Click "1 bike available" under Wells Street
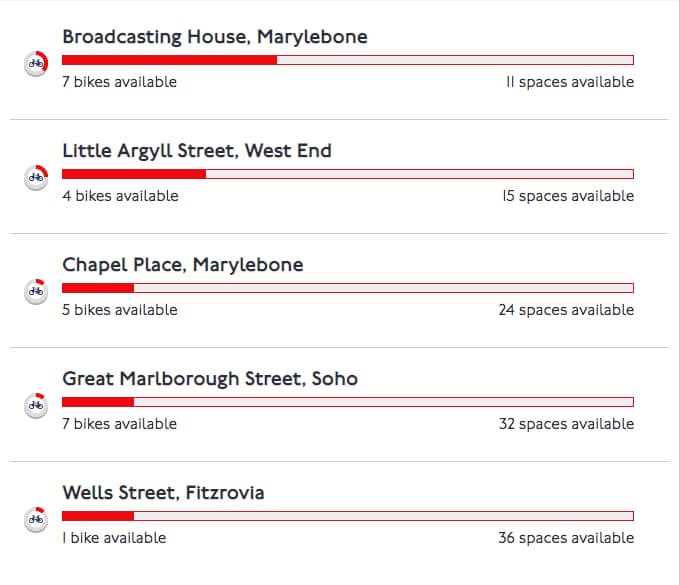The width and height of the screenshot is (680, 585). (x=114, y=538)
